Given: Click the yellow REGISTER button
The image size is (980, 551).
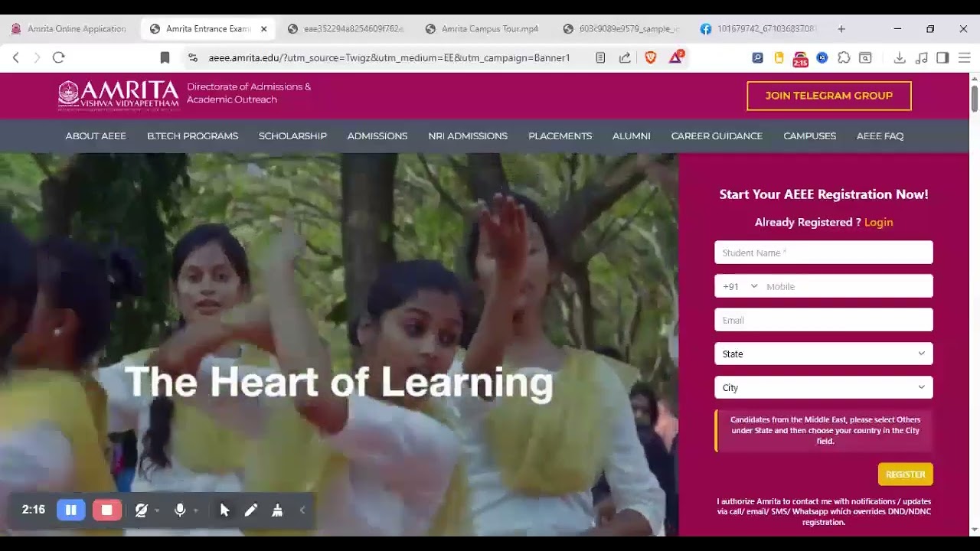Looking at the screenshot, I should (905, 474).
